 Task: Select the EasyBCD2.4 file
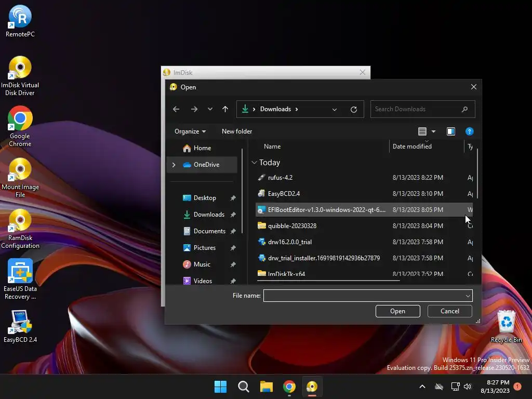tap(364, 194)
